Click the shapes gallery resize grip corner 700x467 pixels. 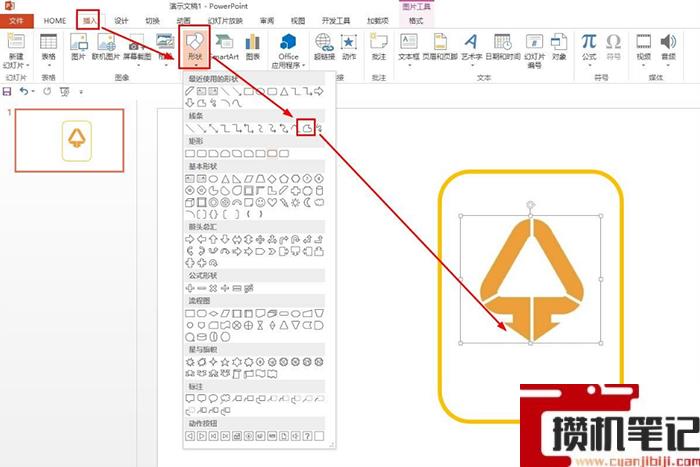[x=332, y=445]
